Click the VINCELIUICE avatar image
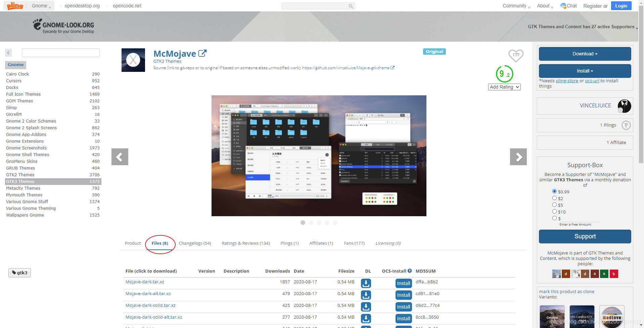 pyautogui.click(x=624, y=106)
